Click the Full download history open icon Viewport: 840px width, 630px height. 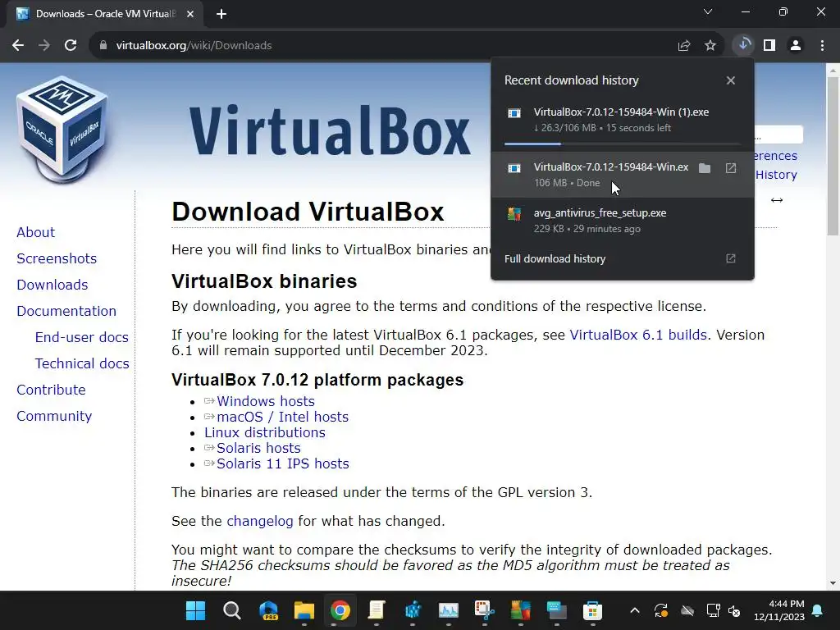tap(731, 258)
